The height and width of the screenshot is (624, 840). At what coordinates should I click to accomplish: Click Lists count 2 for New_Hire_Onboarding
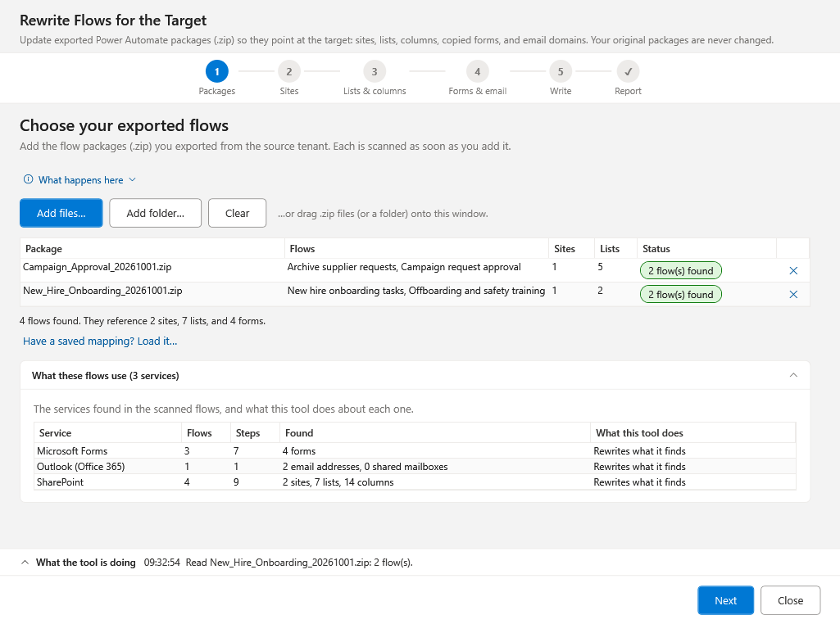601,291
